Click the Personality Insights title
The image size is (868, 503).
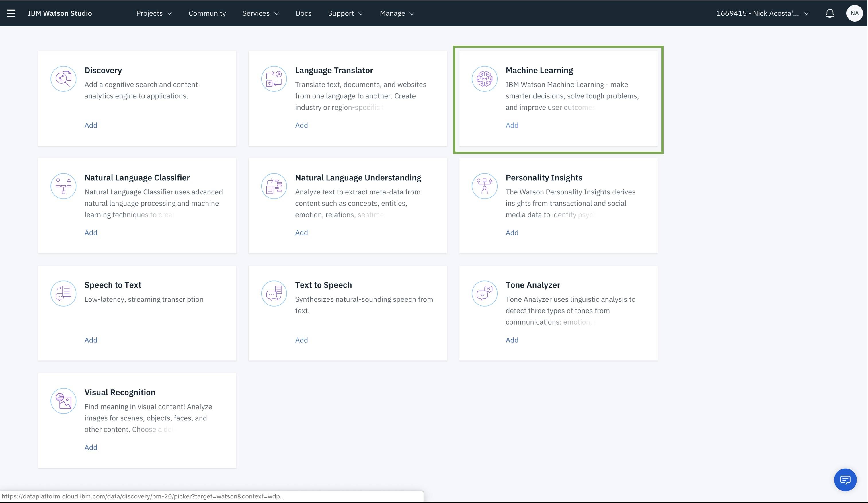pos(544,178)
